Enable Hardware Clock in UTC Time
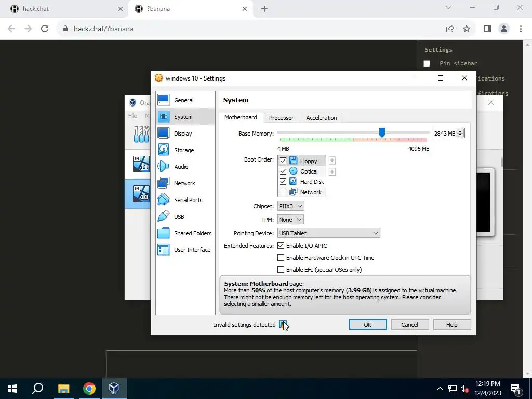532x399 pixels. pos(281,258)
